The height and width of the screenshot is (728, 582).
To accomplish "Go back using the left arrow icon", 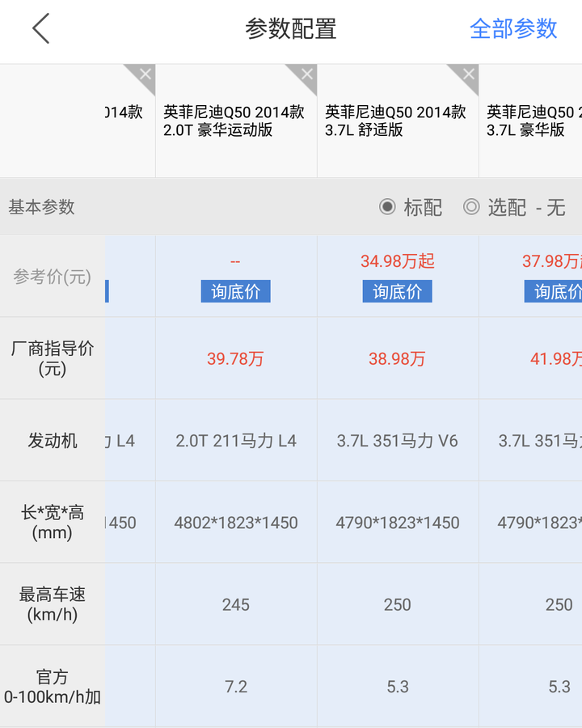I will coord(41,28).
